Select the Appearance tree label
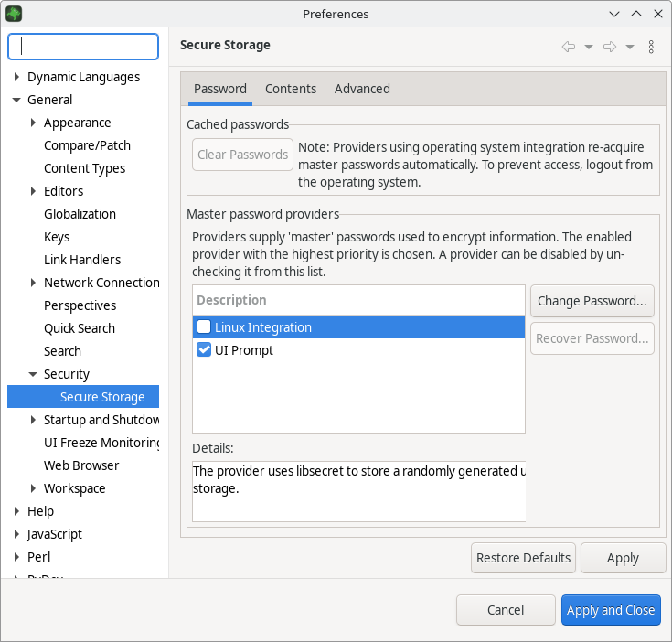Image resolution: width=672 pixels, height=642 pixels. pos(77,123)
